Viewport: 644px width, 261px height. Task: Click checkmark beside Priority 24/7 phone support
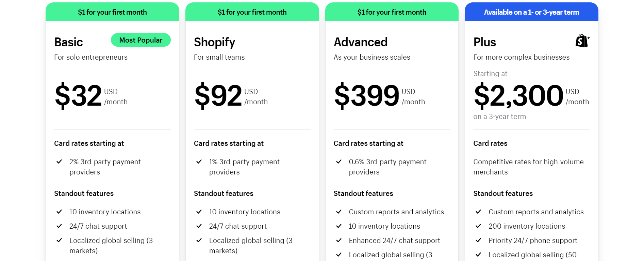coord(478,240)
